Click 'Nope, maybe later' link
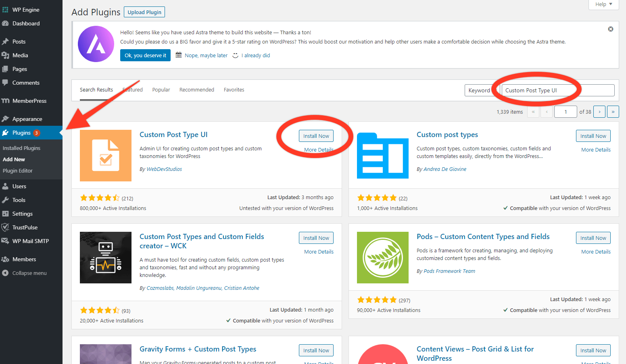Screen dimensions: 626x364 pyautogui.click(x=206, y=55)
